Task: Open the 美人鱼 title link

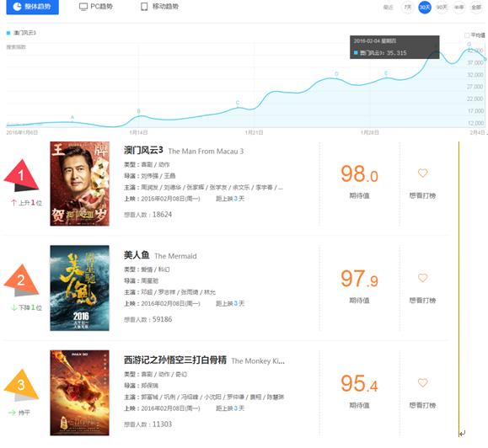Action: click(x=137, y=255)
